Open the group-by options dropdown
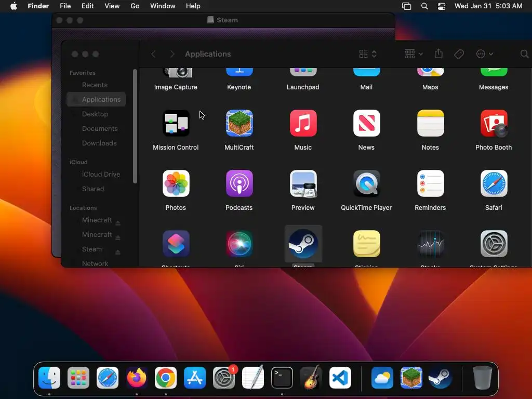 (x=414, y=54)
